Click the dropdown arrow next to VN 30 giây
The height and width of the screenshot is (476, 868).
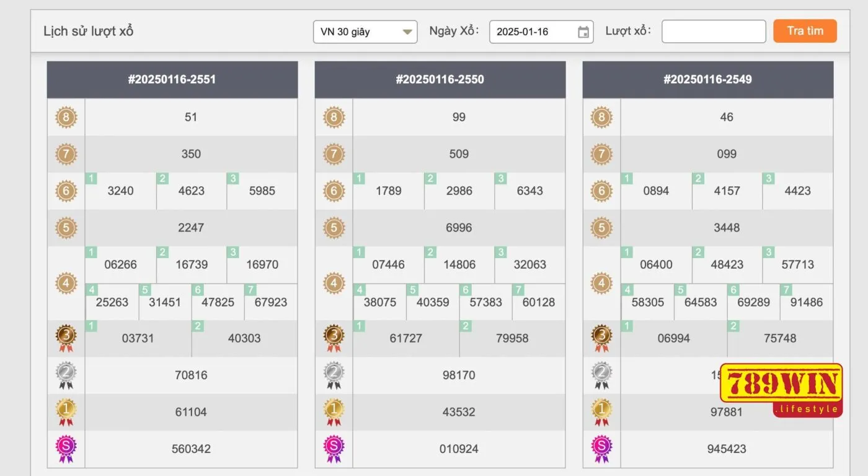point(407,32)
